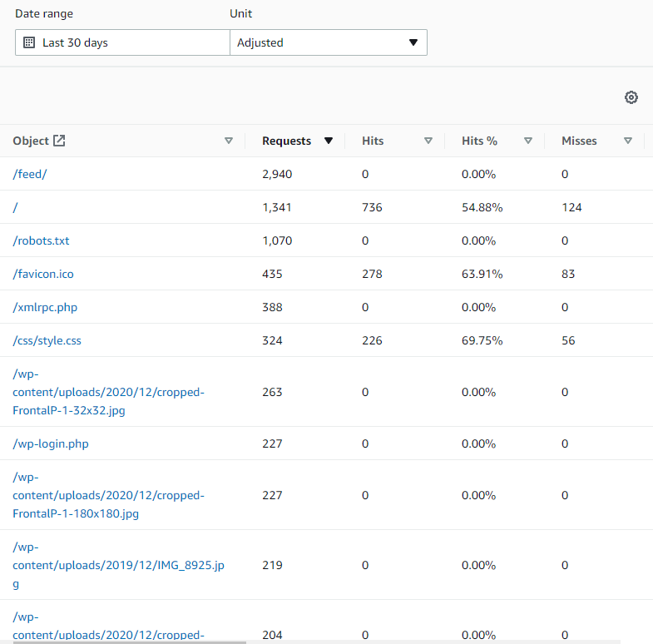Click the Date range label

point(44,14)
